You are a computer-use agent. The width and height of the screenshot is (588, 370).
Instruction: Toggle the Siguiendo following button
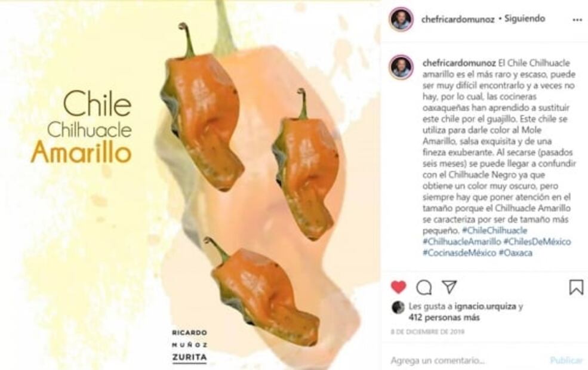pos(524,18)
